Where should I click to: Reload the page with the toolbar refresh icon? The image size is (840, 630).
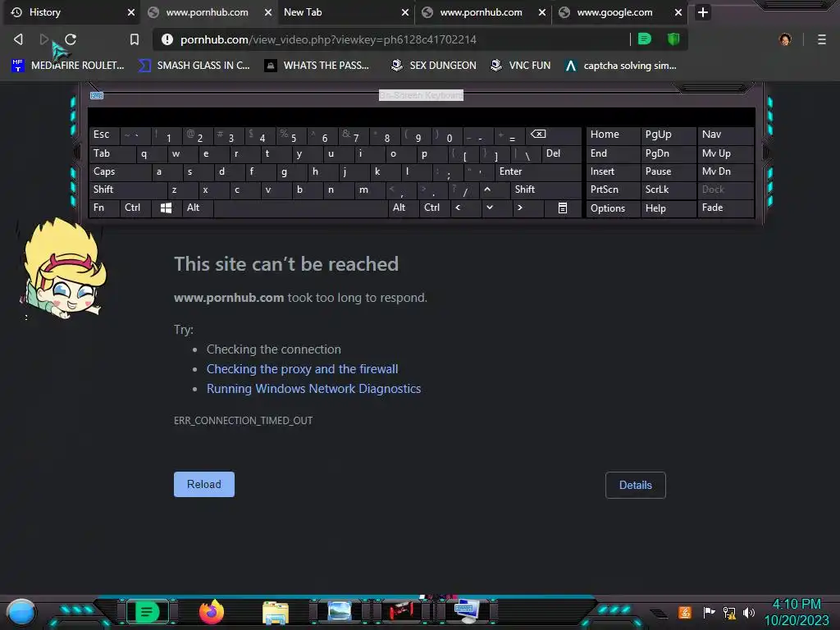coord(71,39)
